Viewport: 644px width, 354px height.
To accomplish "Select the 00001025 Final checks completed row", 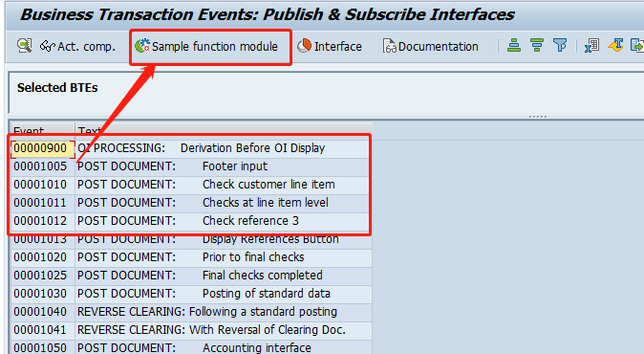I will [x=190, y=276].
